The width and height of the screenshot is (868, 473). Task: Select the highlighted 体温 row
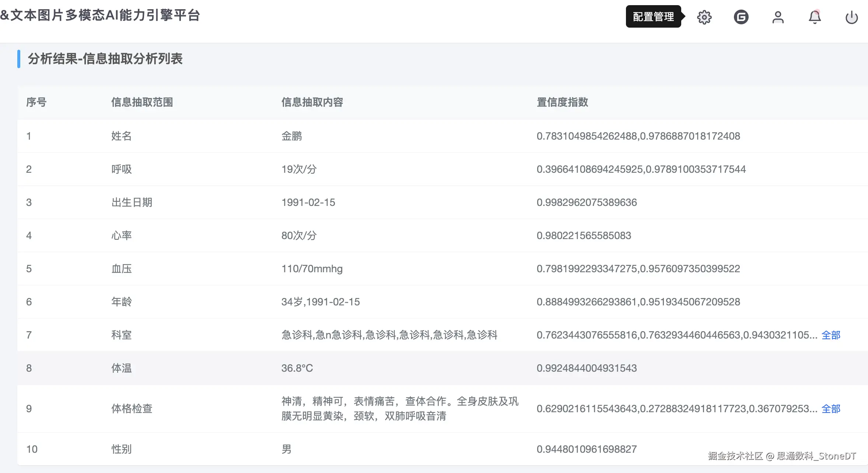pyautogui.click(x=122, y=368)
